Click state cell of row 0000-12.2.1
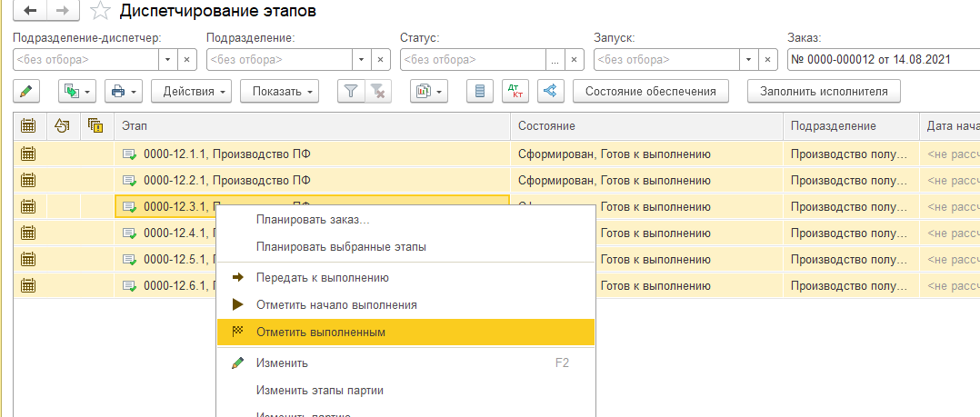 (647, 180)
